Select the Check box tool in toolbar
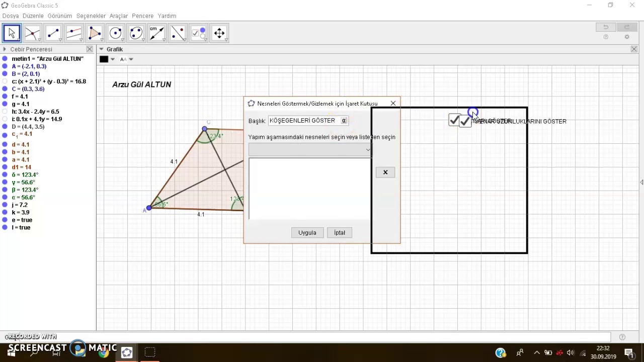This screenshot has height=362, width=644. point(199,33)
